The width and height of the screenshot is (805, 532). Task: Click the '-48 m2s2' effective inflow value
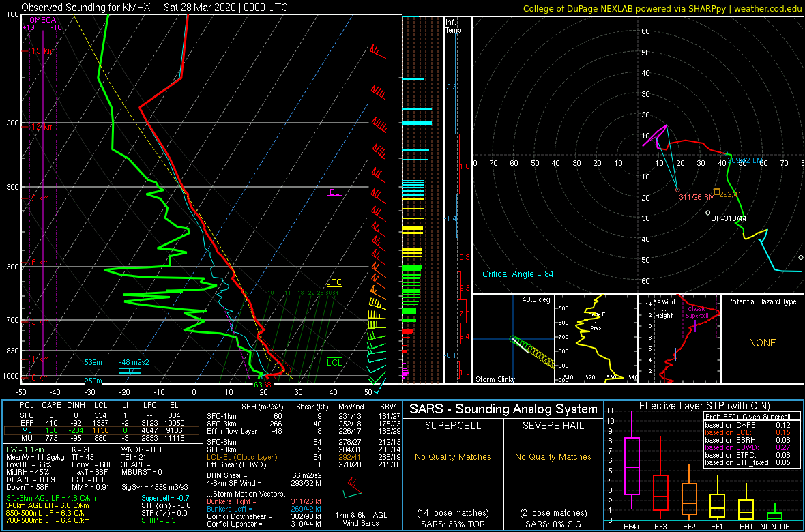pos(134,362)
